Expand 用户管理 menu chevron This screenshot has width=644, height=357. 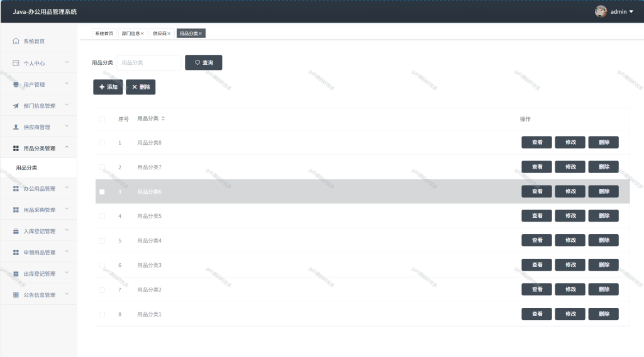pos(67,84)
